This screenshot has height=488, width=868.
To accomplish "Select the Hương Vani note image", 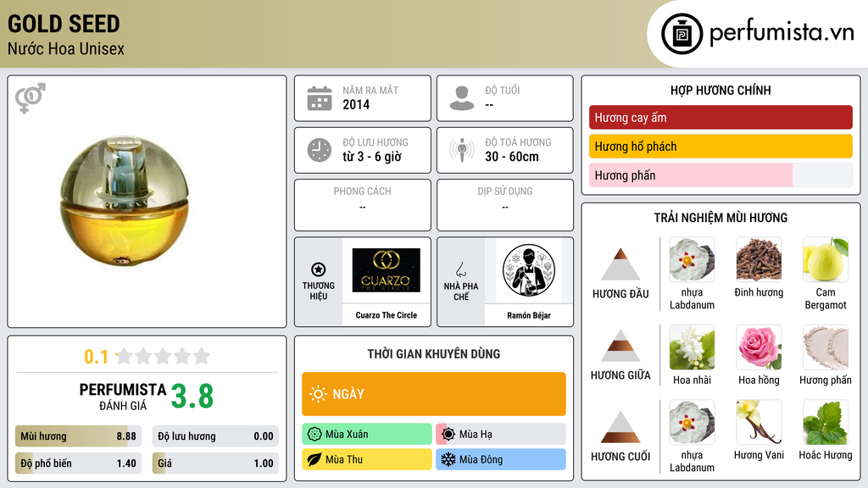I will (x=759, y=422).
